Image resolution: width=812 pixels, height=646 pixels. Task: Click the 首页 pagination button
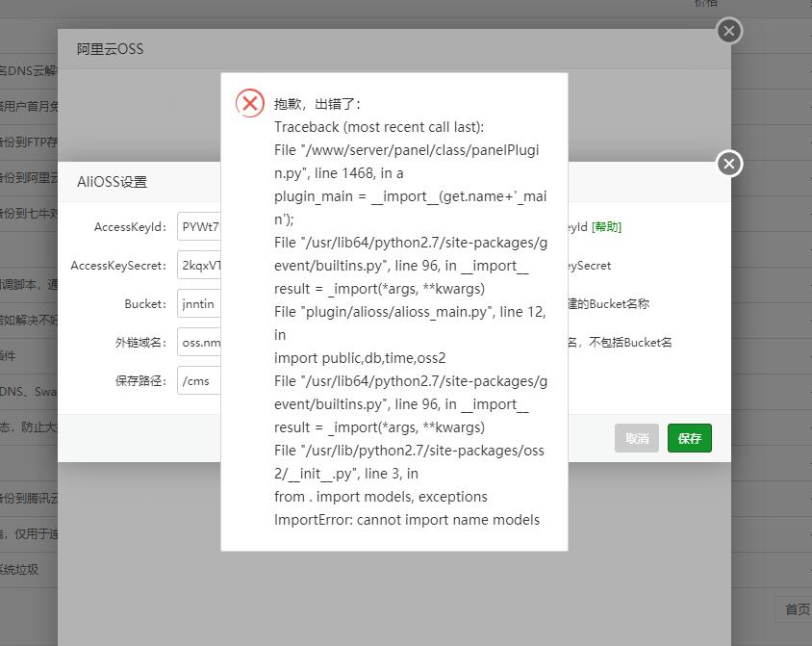click(797, 609)
